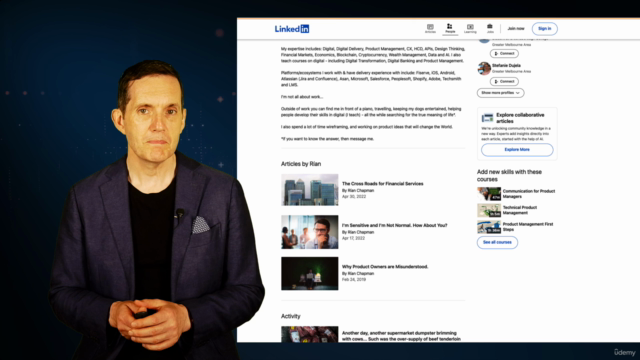
Task: Click the Sign in button
Action: click(x=544, y=29)
